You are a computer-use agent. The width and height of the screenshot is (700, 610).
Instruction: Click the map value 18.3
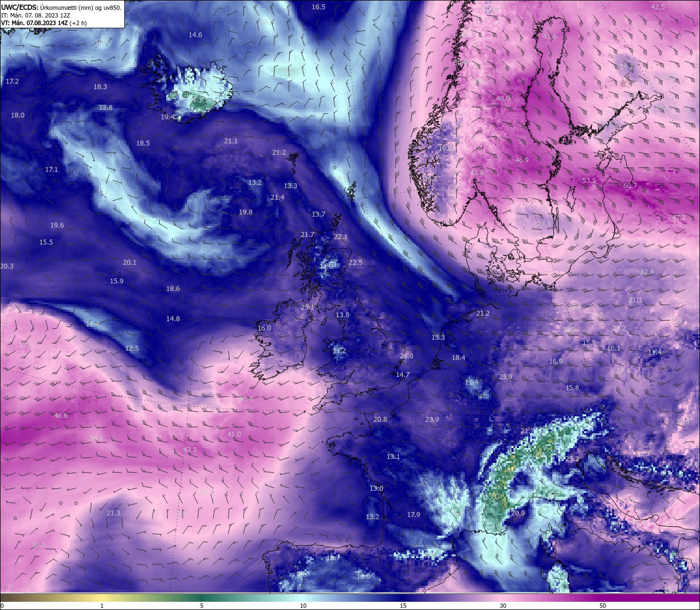100,87
